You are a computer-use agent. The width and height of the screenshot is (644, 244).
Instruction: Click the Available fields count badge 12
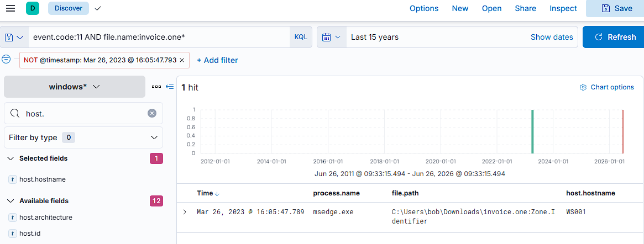[x=156, y=201]
